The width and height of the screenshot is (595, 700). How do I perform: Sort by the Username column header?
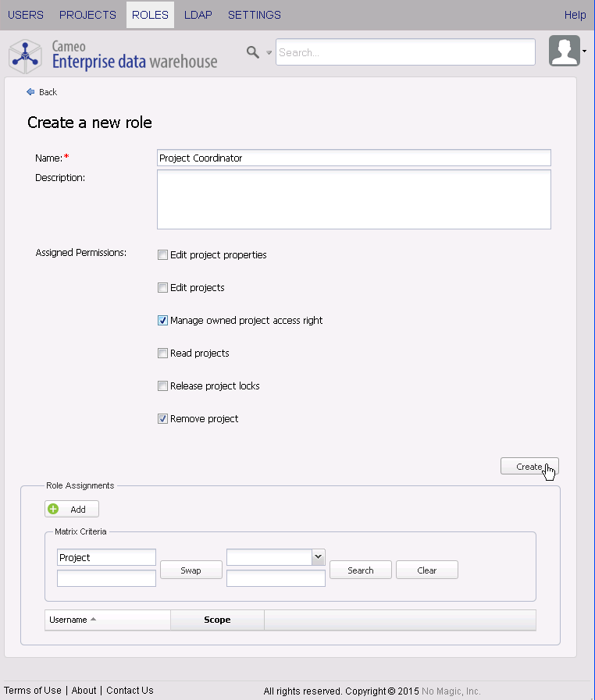(x=107, y=620)
